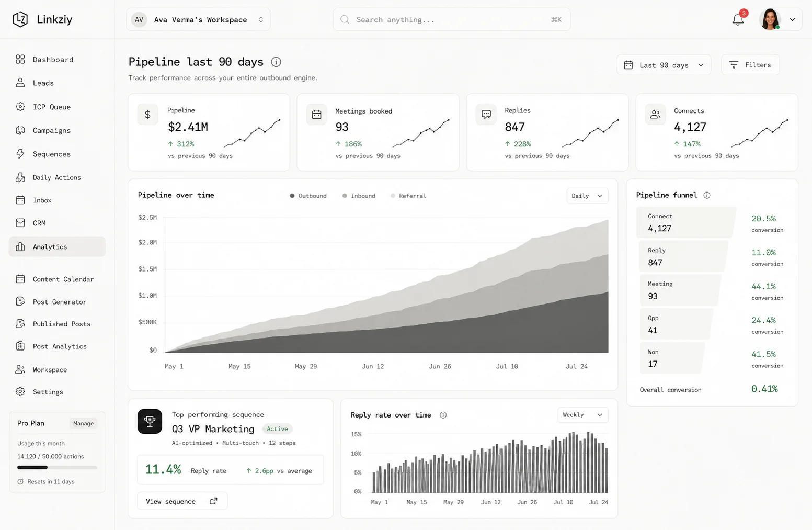Open Ava Verma's Workspace switcher
The width and height of the screenshot is (812, 530).
[x=198, y=20]
